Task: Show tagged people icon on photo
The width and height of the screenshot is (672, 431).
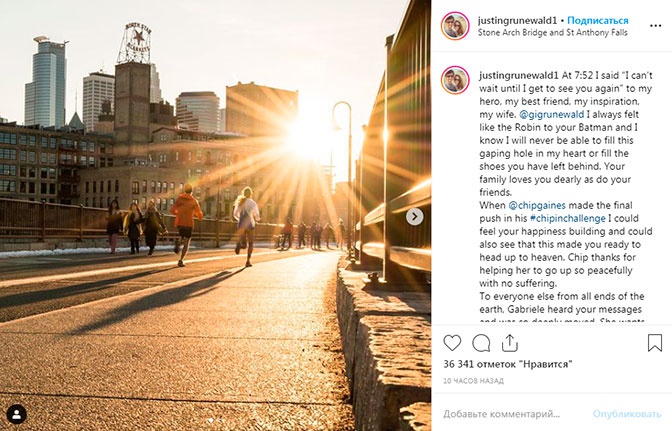Action: click(x=16, y=414)
